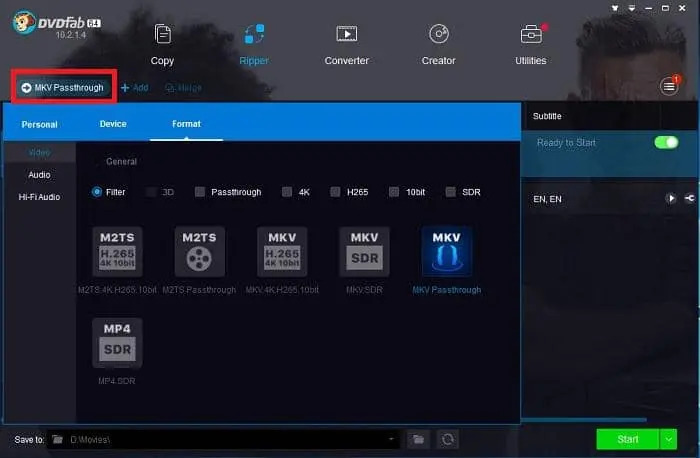Click the icon right of preview play button

(690, 199)
